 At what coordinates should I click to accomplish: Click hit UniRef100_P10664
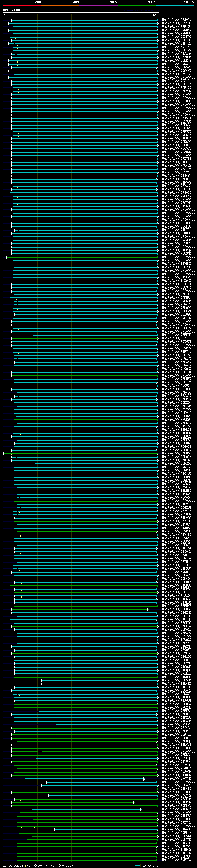177,497
